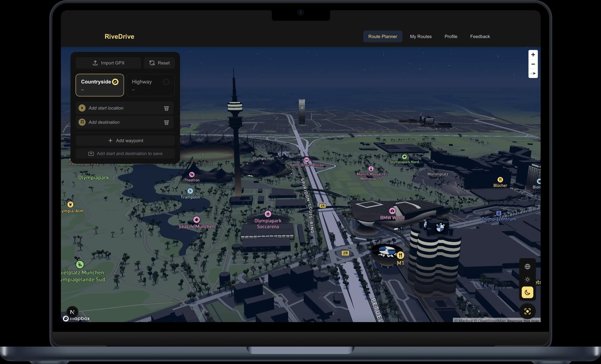Viewport: 601px width, 364px height.
Task: Click the destination flag marker icon
Action: [x=82, y=122]
